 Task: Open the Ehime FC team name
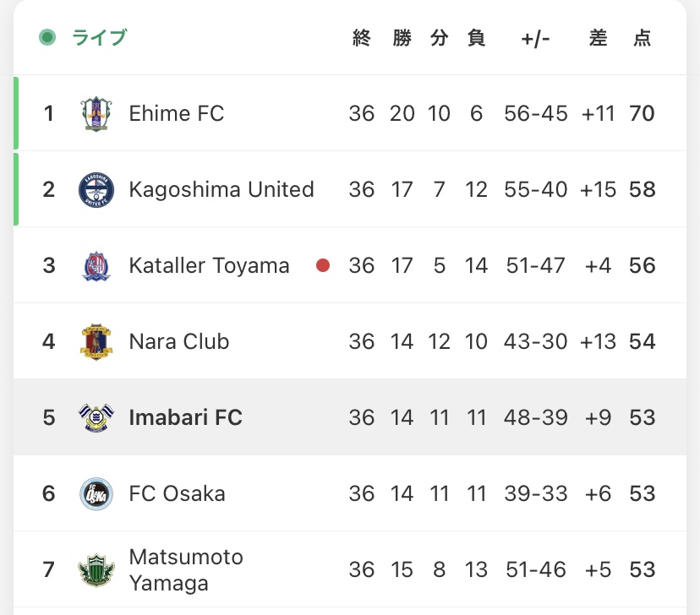pyautogui.click(x=176, y=113)
